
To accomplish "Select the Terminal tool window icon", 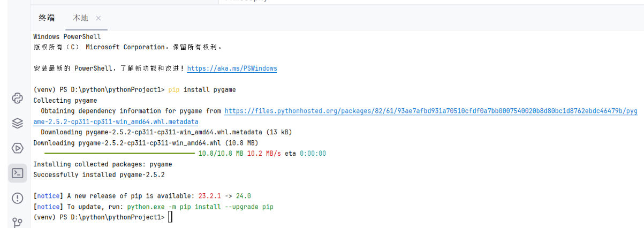I will [17, 173].
